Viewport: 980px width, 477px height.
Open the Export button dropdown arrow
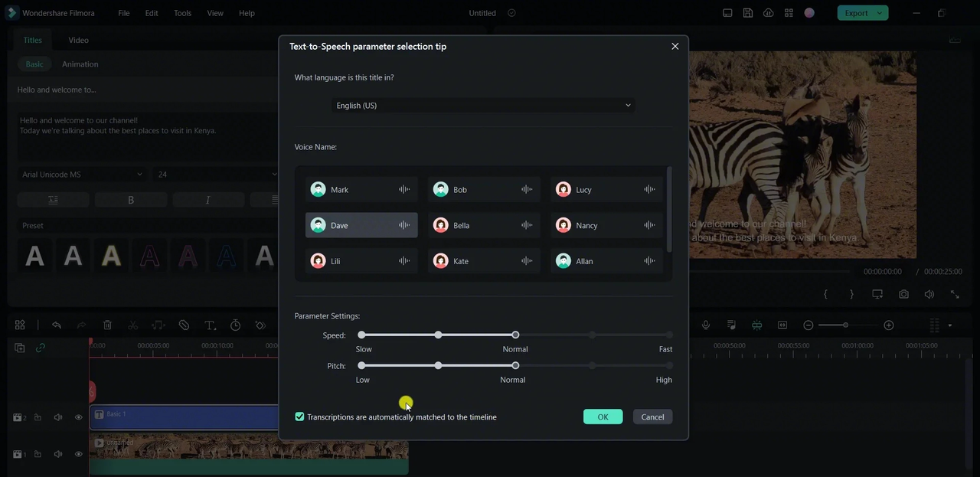pos(880,13)
